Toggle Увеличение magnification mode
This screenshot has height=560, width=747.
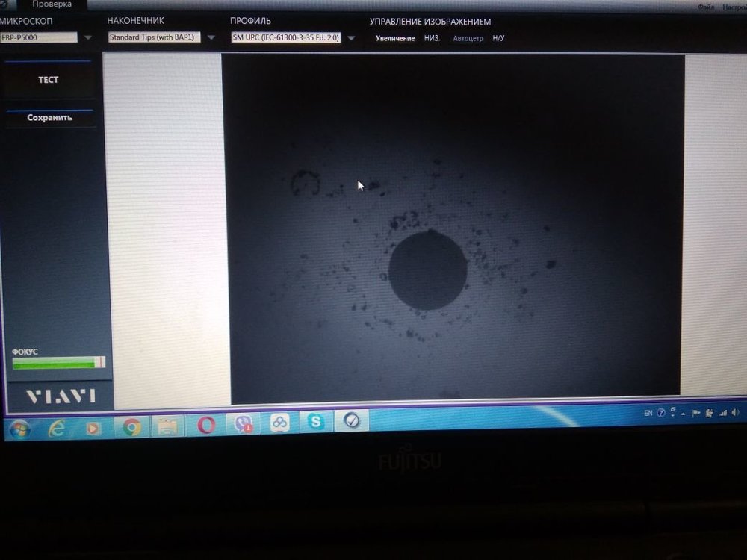[x=395, y=38]
